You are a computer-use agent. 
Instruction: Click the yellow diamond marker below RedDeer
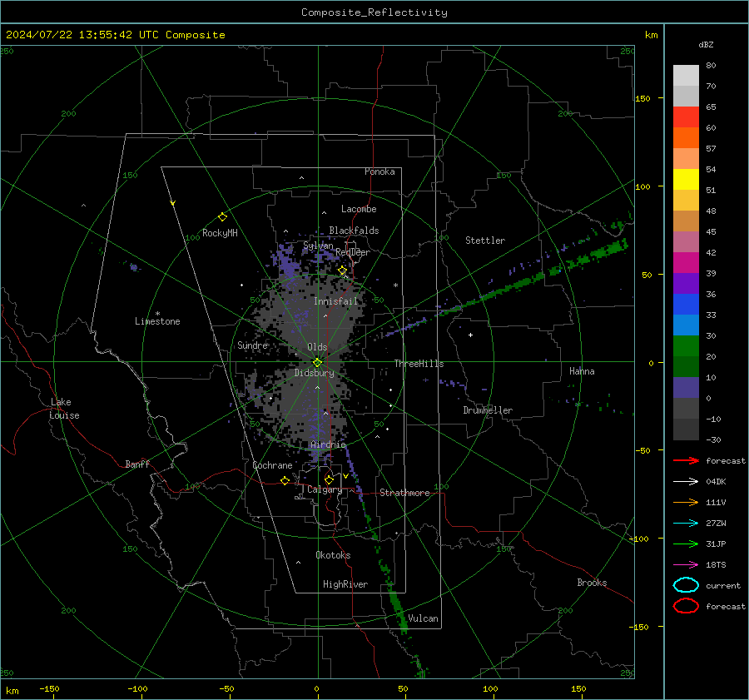(342, 271)
